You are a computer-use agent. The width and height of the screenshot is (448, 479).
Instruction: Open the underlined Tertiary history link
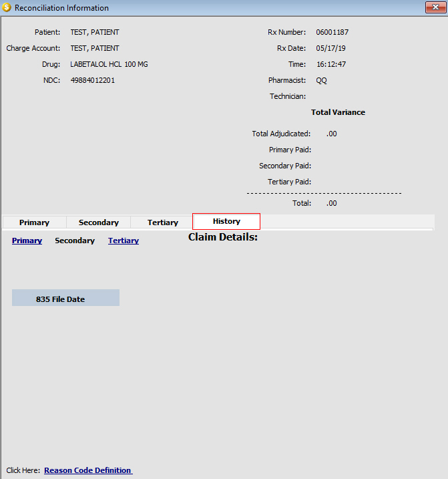[x=124, y=241]
